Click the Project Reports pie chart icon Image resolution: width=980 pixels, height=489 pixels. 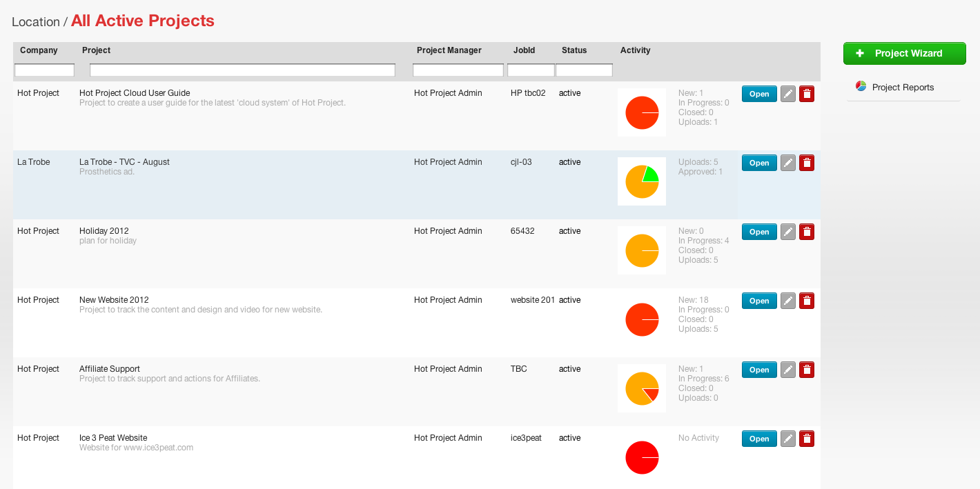(861, 86)
